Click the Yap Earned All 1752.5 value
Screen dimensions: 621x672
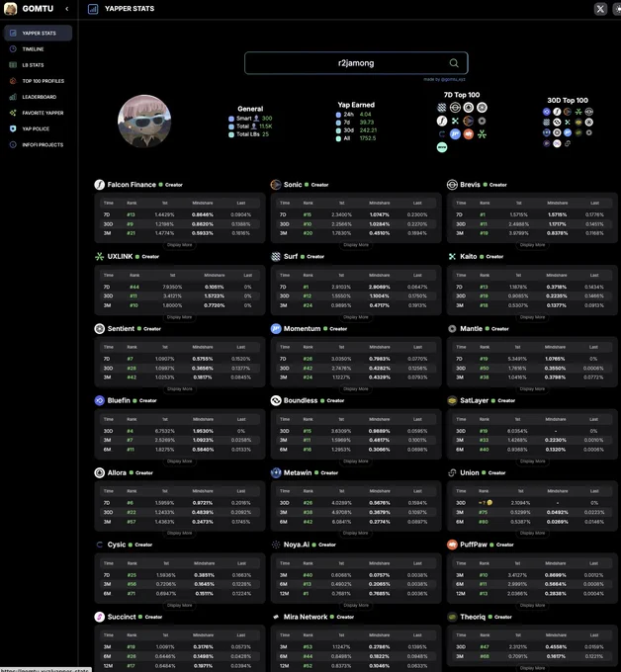368,138
